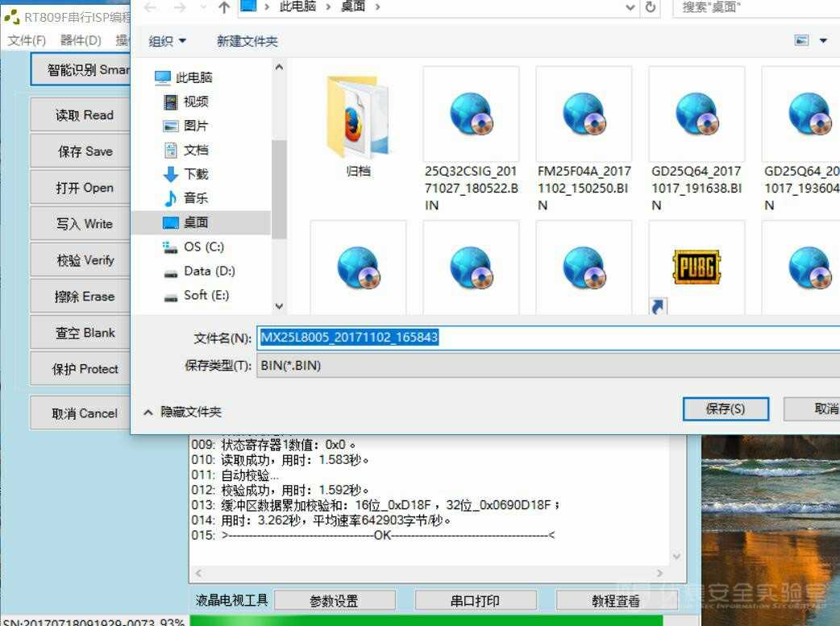Click the 智能识别 Smart button
840x626 pixels.
click(81, 69)
